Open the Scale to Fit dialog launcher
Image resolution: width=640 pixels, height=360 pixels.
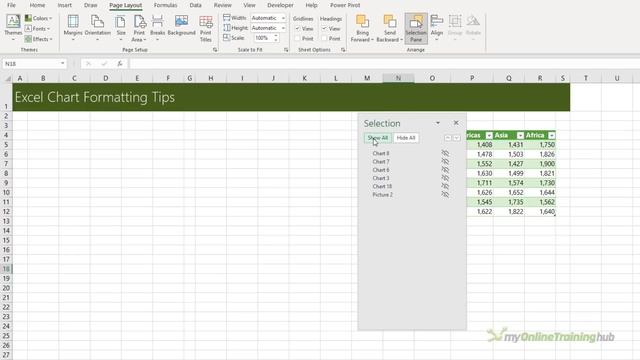point(286,50)
